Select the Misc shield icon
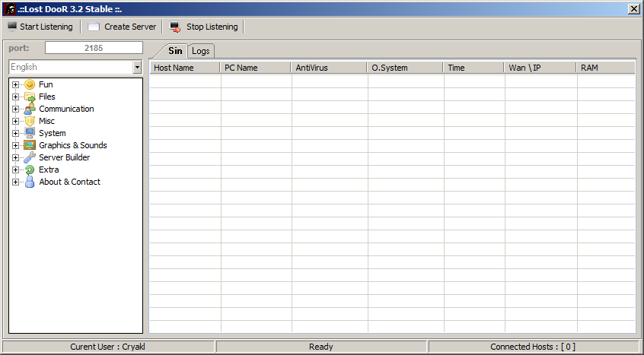Screen dimensions: 644x355 click(x=30, y=121)
